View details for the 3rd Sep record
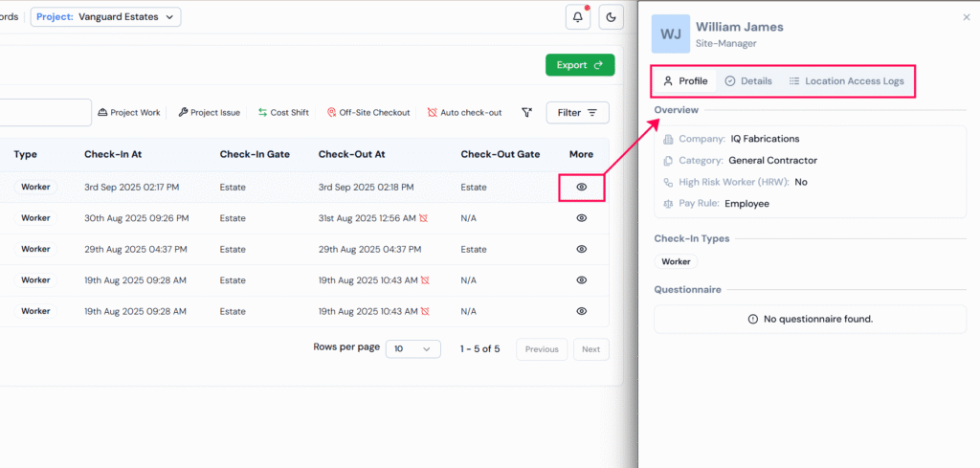 point(581,187)
